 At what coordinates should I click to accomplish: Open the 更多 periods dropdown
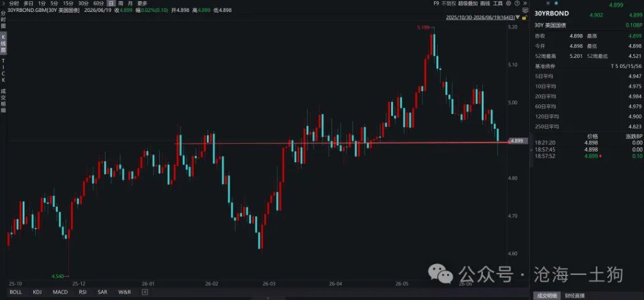[142, 3]
